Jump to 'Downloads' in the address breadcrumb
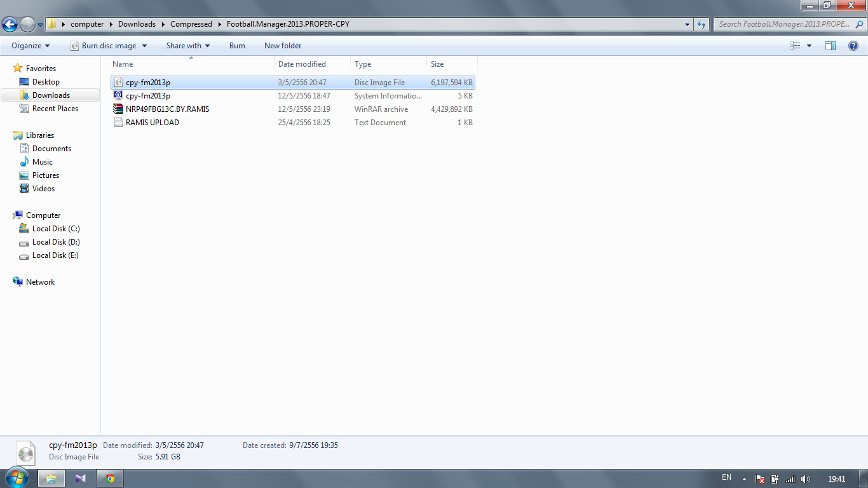The image size is (868, 488). click(137, 24)
